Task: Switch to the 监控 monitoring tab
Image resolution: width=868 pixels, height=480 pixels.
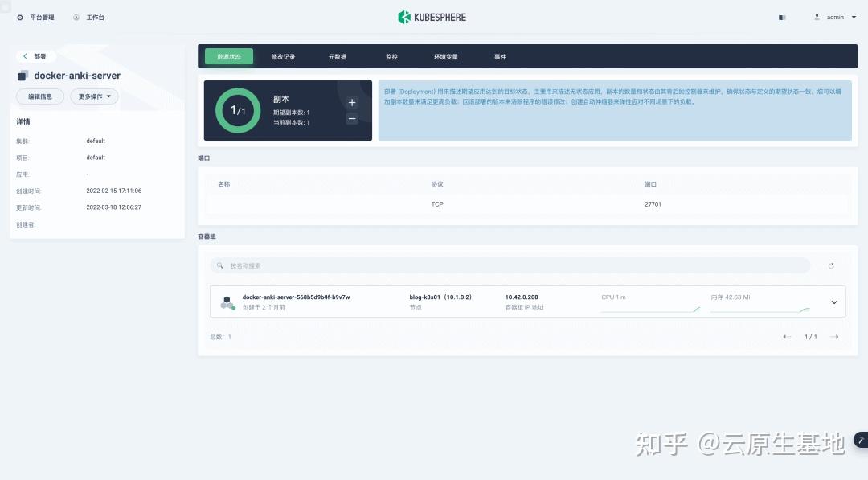Action: pyautogui.click(x=391, y=56)
